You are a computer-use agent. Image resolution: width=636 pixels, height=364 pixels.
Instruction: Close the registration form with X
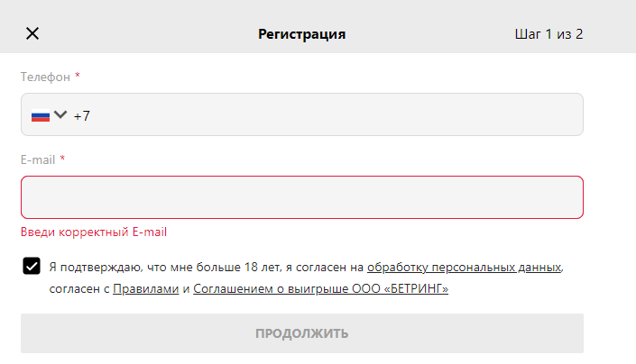[32, 34]
